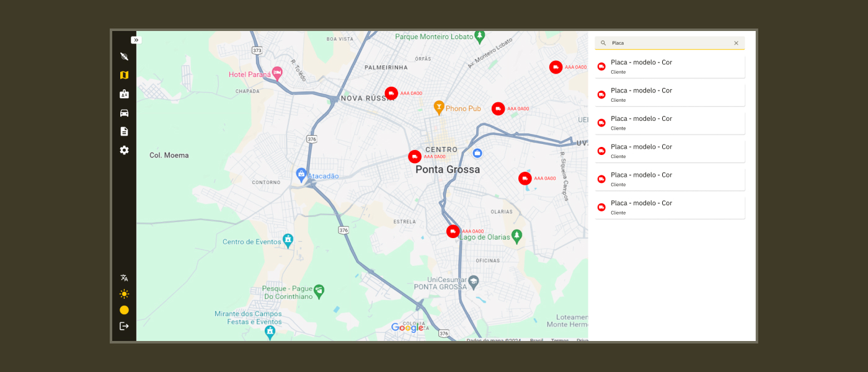This screenshot has width=868, height=372.
Task: Log out using the exit icon
Action: coord(124,326)
